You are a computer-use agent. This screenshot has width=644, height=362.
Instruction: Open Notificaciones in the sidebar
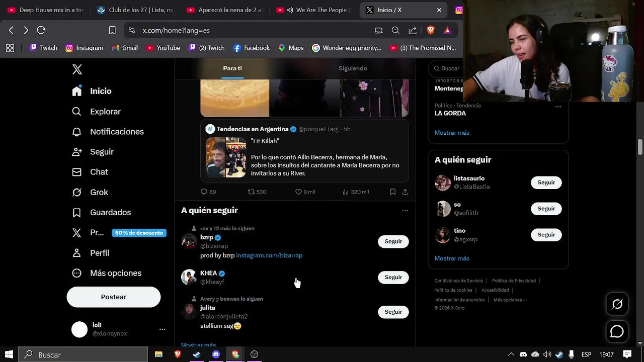click(108, 132)
